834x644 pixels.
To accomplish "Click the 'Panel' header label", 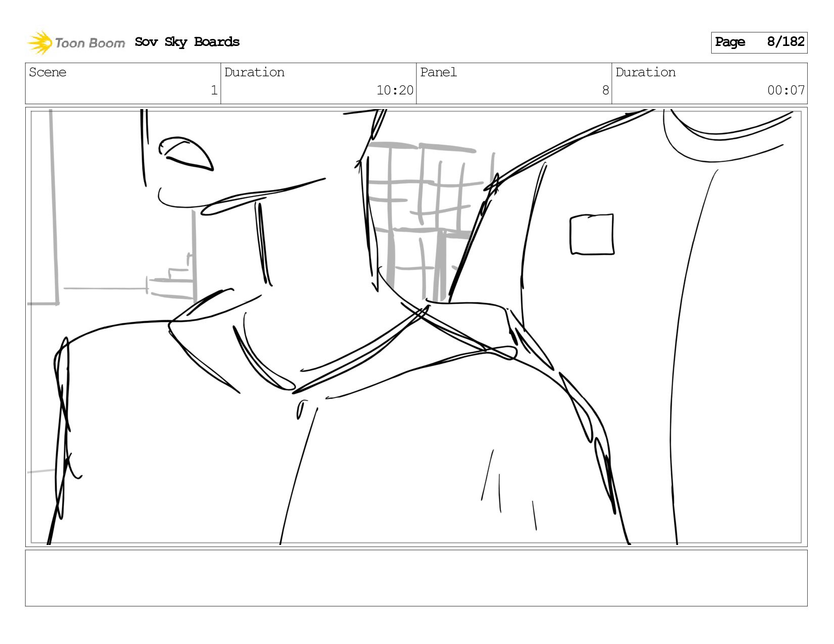I will (438, 72).
